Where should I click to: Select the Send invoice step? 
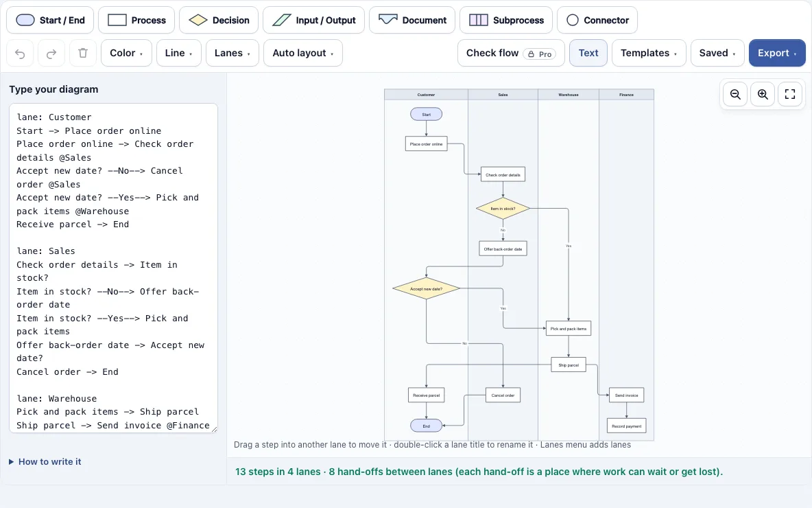click(x=627, y=395)
